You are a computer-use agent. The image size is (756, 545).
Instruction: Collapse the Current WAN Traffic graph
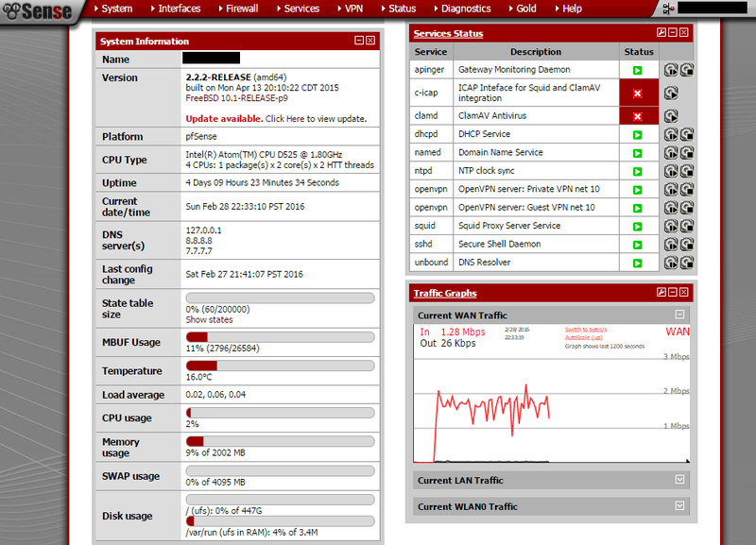coord(679,315)
